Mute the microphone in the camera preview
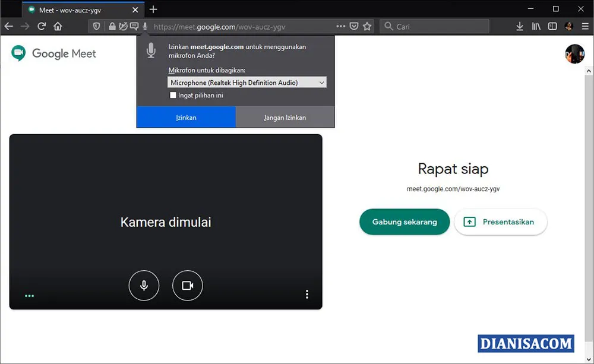The image size is (594, 364). (144, 285)
